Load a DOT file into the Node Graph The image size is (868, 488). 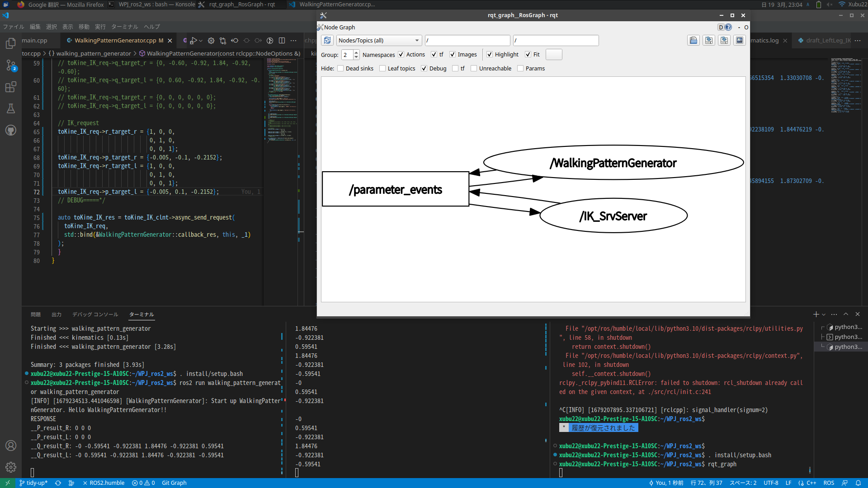[693, 40]
